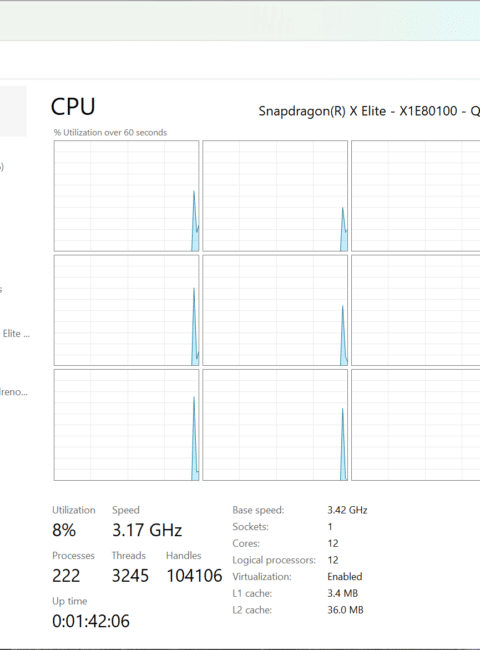Click the Virtualization: Enabled entry
The image size is (480, 650).
coord(297,577)
